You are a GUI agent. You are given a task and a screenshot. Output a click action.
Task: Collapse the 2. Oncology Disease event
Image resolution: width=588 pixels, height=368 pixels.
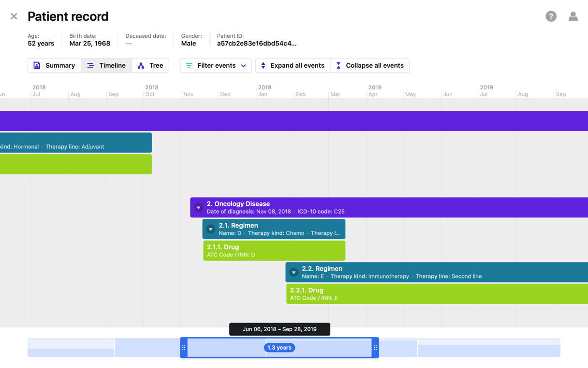tap(198, 208)
